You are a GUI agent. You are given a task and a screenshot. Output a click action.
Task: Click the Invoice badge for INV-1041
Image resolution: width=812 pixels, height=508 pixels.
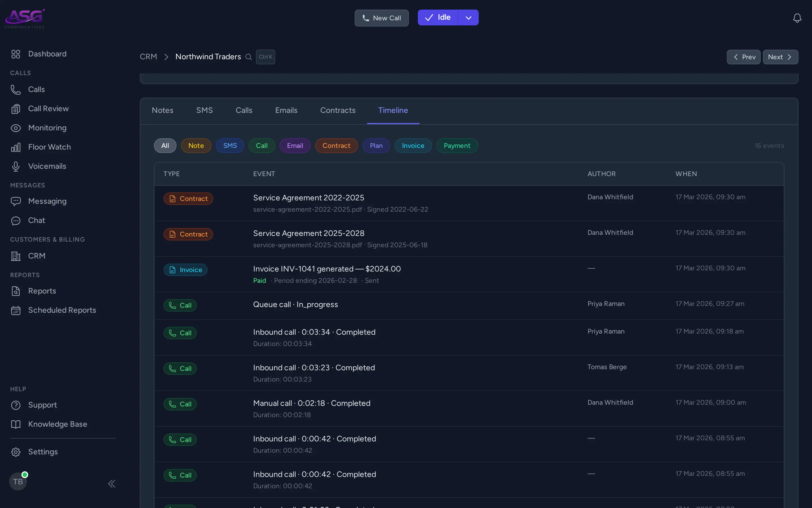click(x=186, y=270)
